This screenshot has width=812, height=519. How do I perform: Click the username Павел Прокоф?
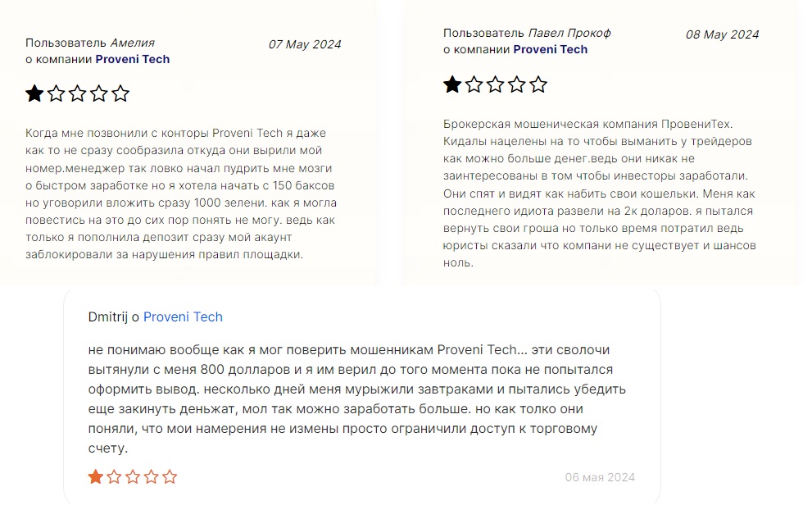(x=569, y=33)
